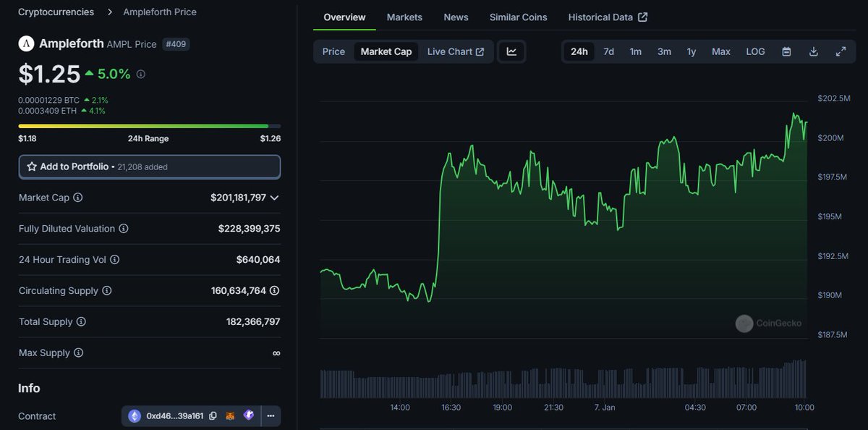The height and width of the screenshot is (430, 868).
Task: Click the purple wallet icon in Contract row
Action: click(x=248, y=416)
